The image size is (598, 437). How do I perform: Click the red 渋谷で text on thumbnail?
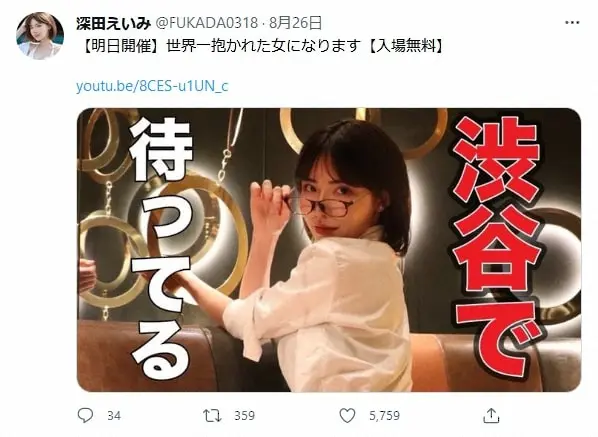point(497,246)
